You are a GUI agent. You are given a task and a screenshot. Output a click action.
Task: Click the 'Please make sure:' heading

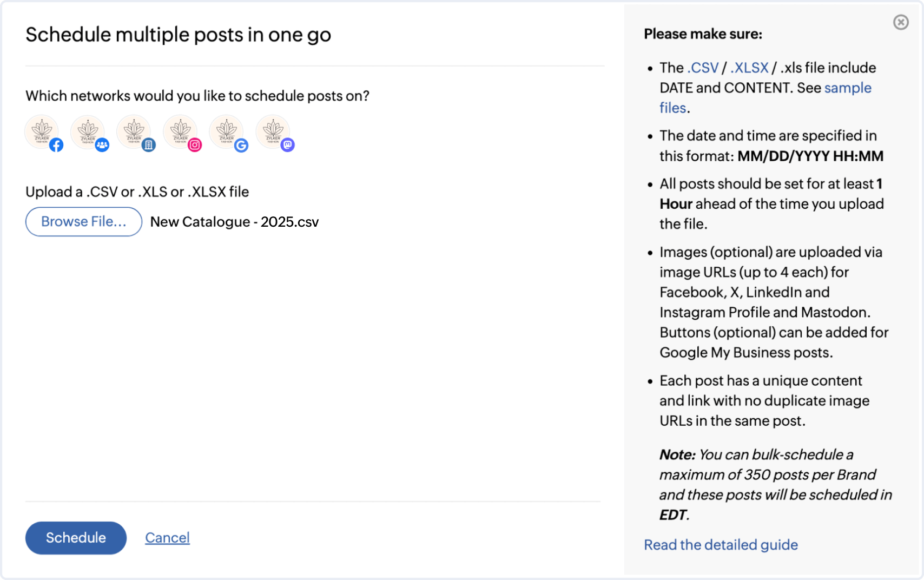pyautogui.click(x=703, y=34)
